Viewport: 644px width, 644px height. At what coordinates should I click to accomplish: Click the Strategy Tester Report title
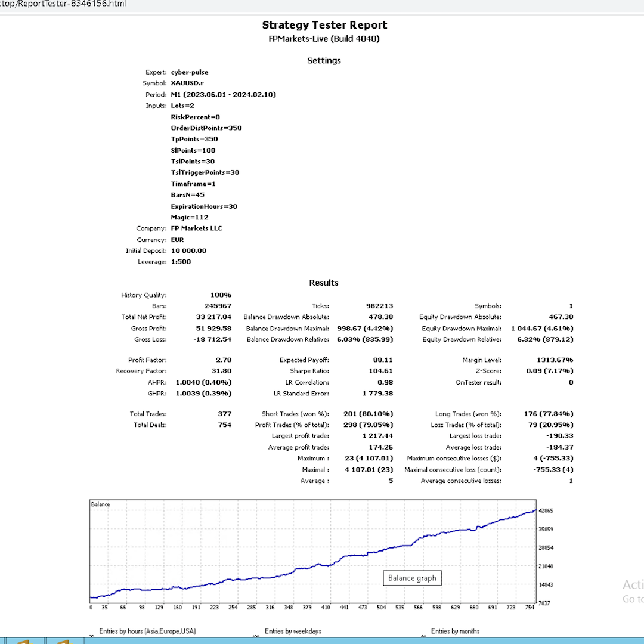tap(324, 25)
